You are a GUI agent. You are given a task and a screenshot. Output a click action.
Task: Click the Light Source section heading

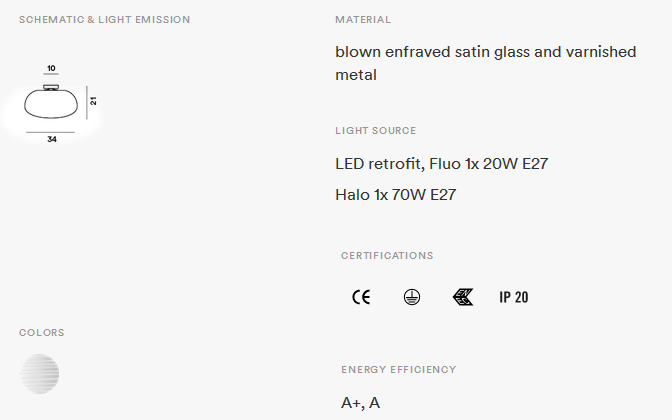[x=375, y=131]
